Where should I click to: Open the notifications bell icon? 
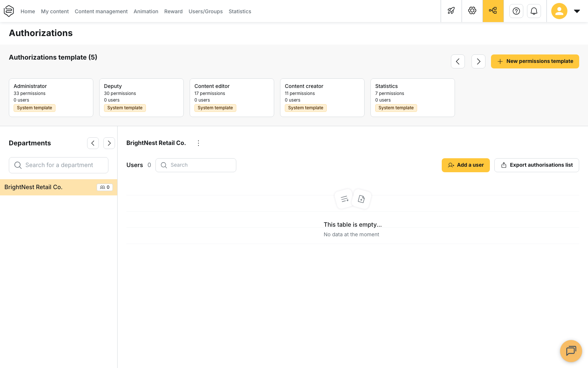(534, 11)
